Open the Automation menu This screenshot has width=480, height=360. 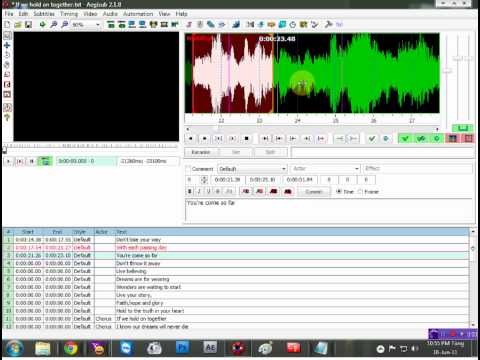click(138, 14)
